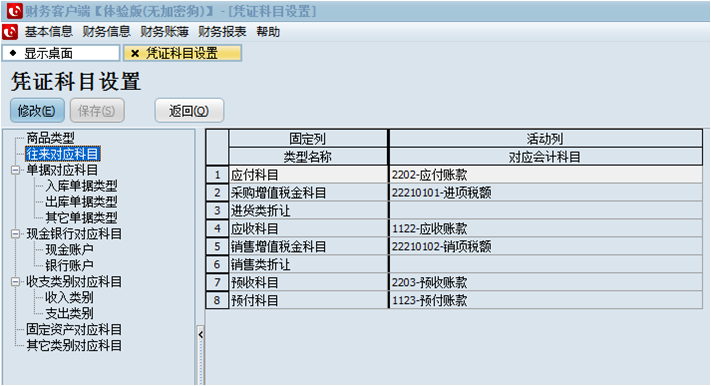Open the 财务信息 menu

pyautogui.click(x=107, y=32)
